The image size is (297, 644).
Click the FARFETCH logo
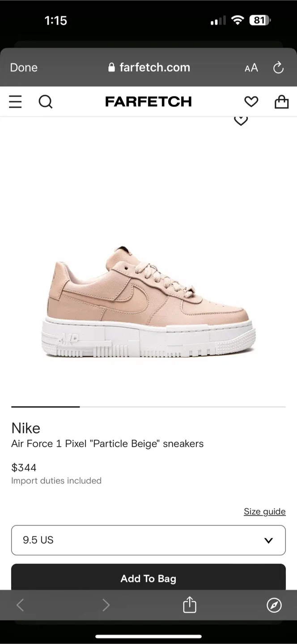point(148,102)
